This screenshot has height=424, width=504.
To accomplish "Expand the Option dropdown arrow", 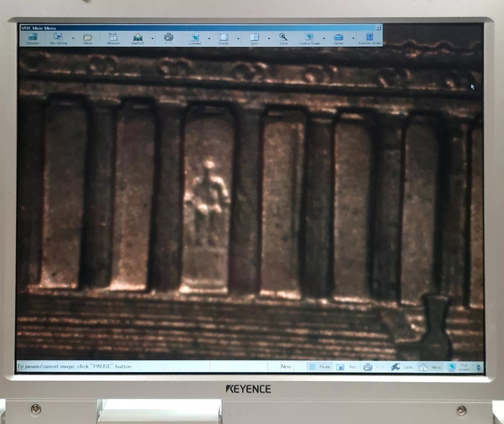I will click(x=353, y=38).
